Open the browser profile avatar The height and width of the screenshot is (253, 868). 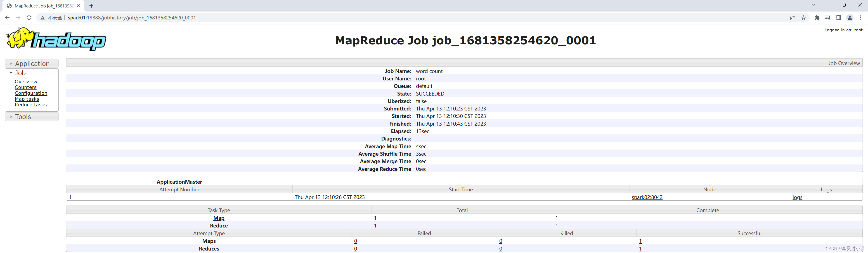point(850,18)
